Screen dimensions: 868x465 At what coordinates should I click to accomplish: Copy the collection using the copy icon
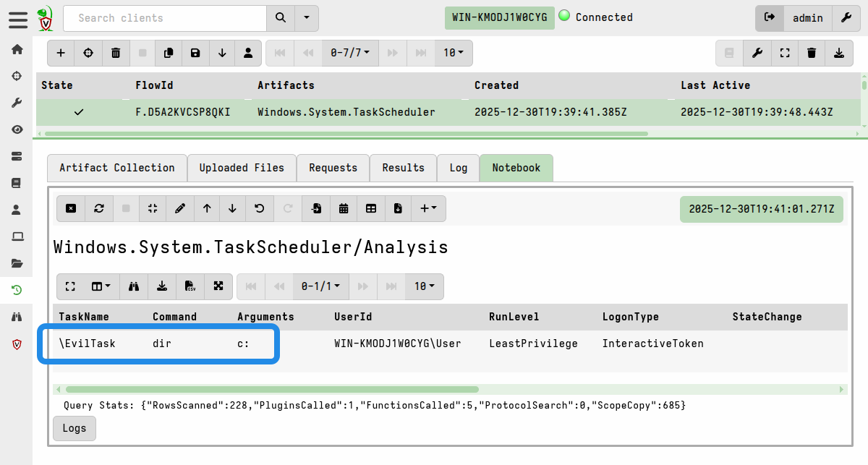[x=169, y=52]
